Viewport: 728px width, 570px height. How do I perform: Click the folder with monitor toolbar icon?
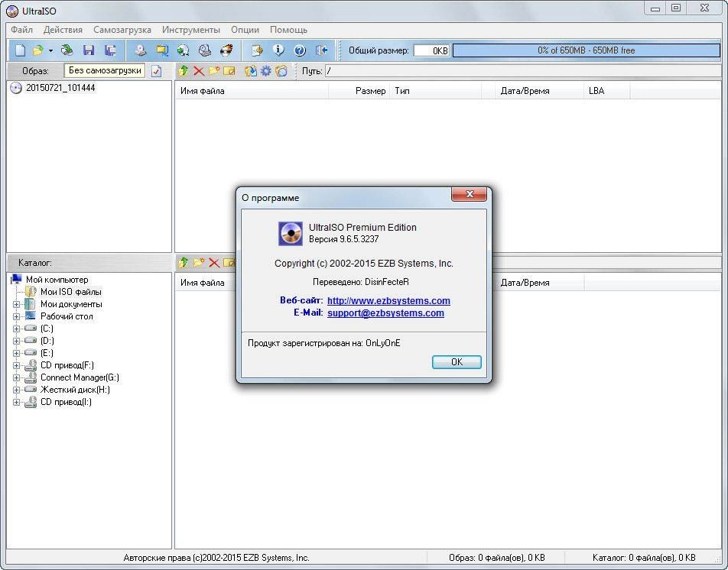tap(162, 50)
